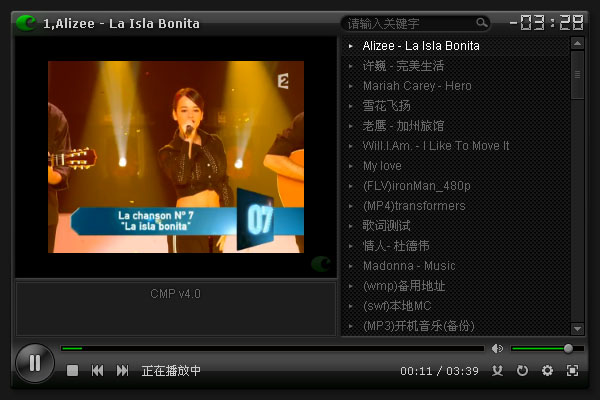
Task: Set the volume slider handle position
Action: point(568,348)
